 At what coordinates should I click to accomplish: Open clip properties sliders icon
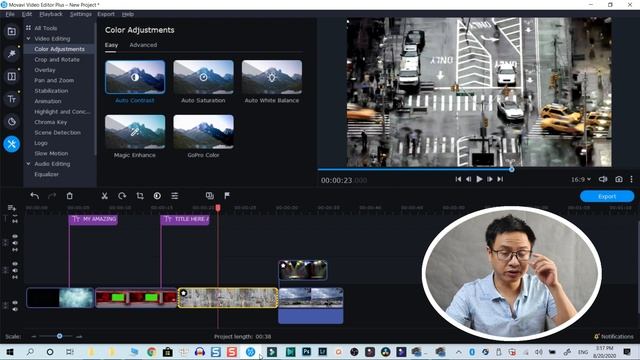[175, 196]
